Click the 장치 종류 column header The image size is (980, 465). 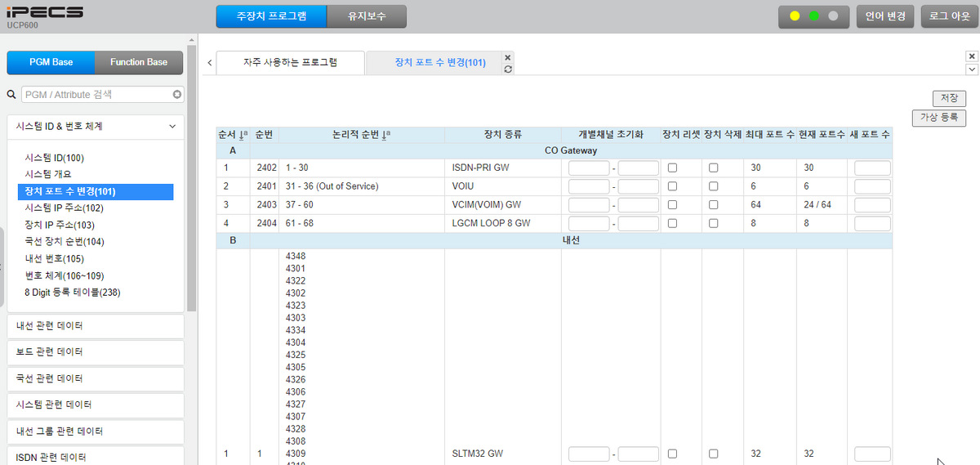click(x=502, y=134)
